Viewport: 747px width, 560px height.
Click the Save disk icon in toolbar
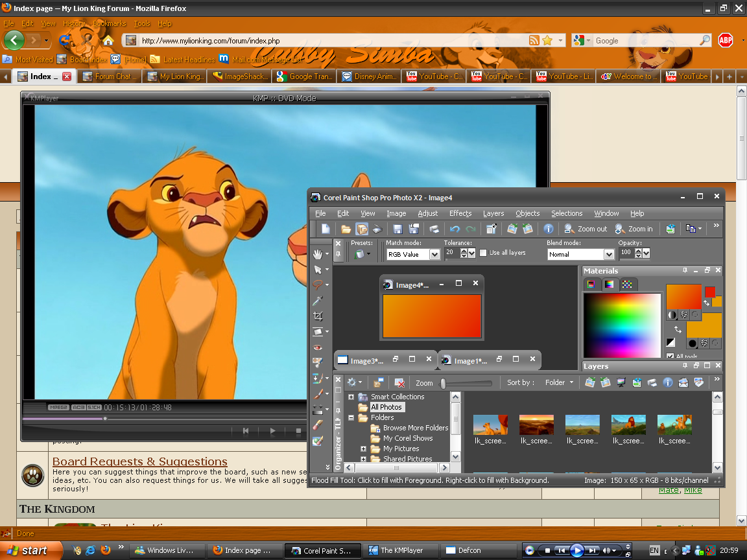[x=397, y=229]
